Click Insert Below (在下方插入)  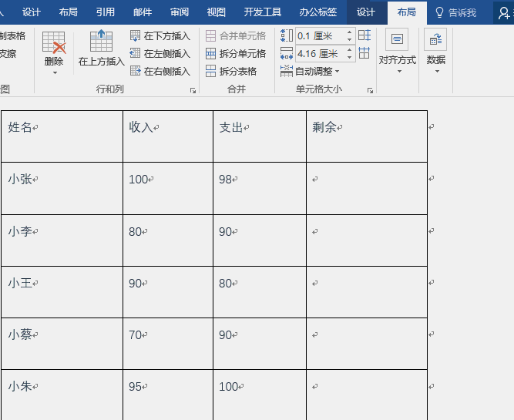[160, 35]
